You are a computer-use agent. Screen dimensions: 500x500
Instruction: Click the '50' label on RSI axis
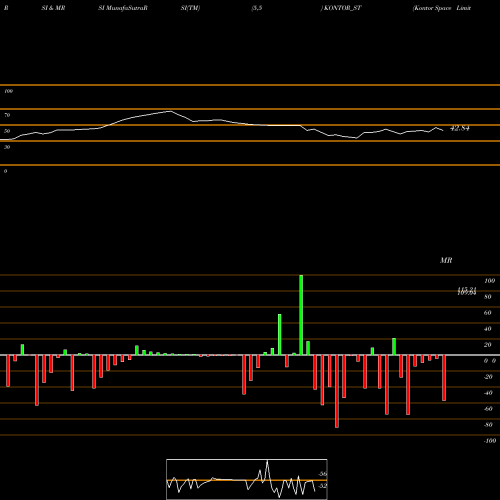pyautogui.click(x=7, y=131)
